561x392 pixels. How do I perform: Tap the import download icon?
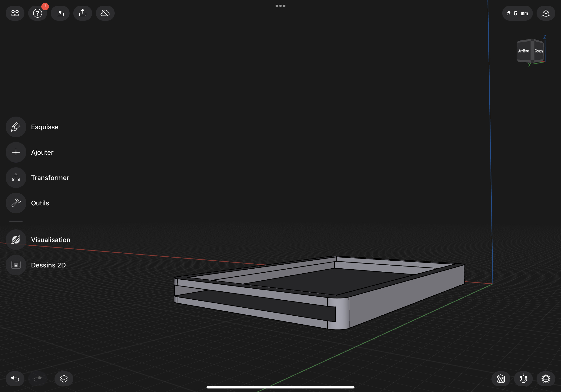point(60,13)
